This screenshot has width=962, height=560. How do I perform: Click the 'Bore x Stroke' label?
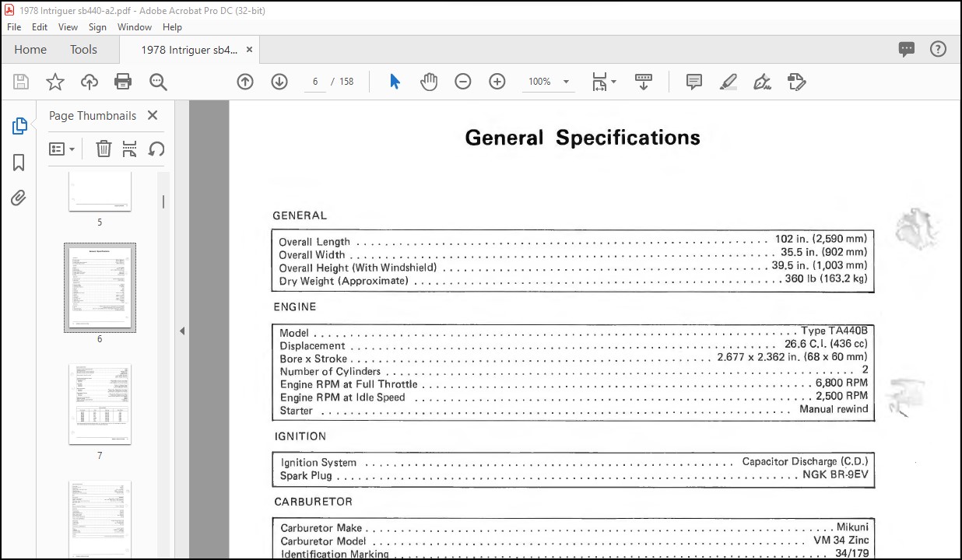(x=314, y=359)
